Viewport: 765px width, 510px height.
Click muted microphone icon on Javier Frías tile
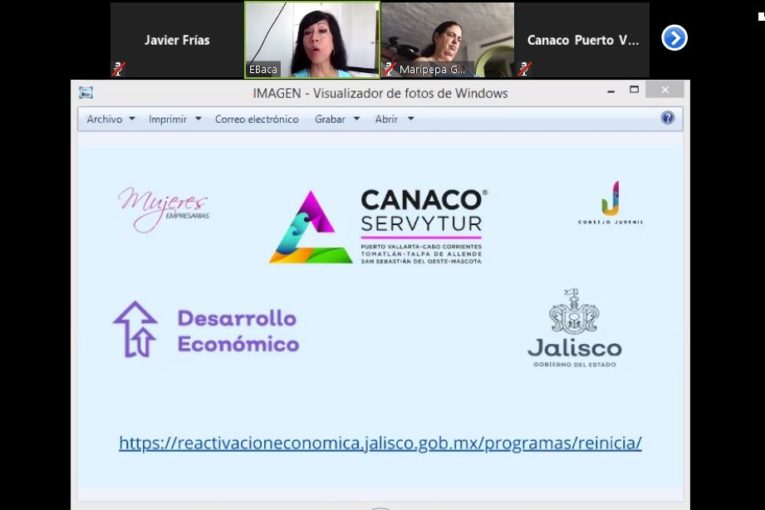click(x=119, y=69)
